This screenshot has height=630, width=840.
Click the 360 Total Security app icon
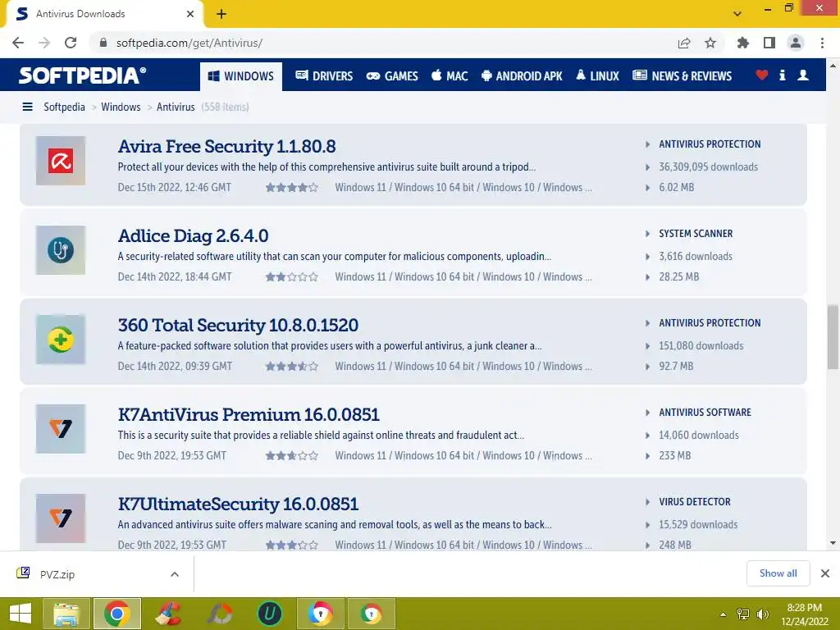point(61,340)
